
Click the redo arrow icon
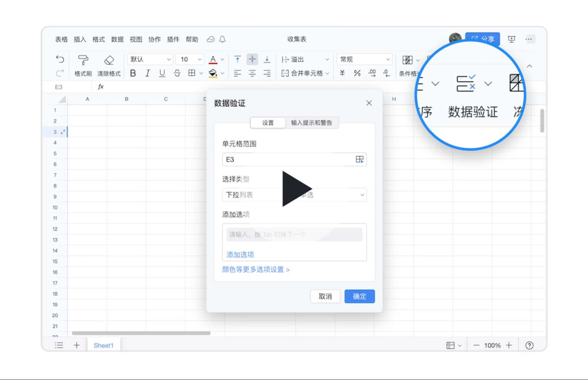(60, 73)
